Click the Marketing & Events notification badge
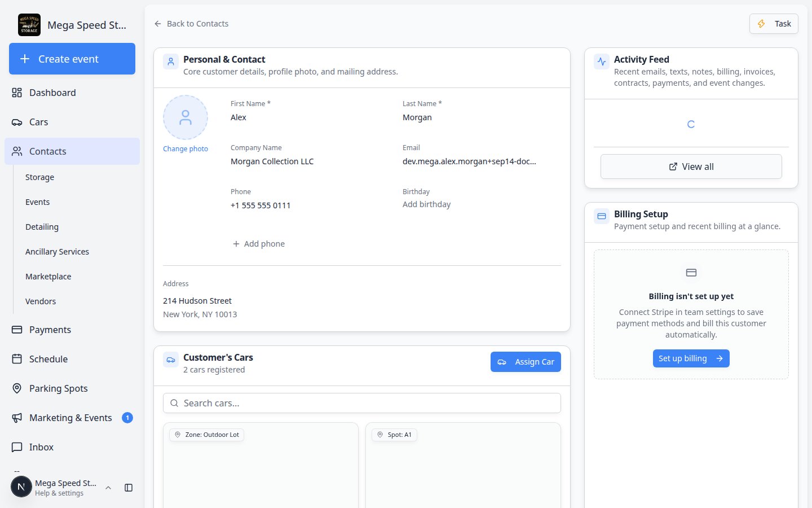The height and width of the screenshot is (508, 812). point(127,418)
